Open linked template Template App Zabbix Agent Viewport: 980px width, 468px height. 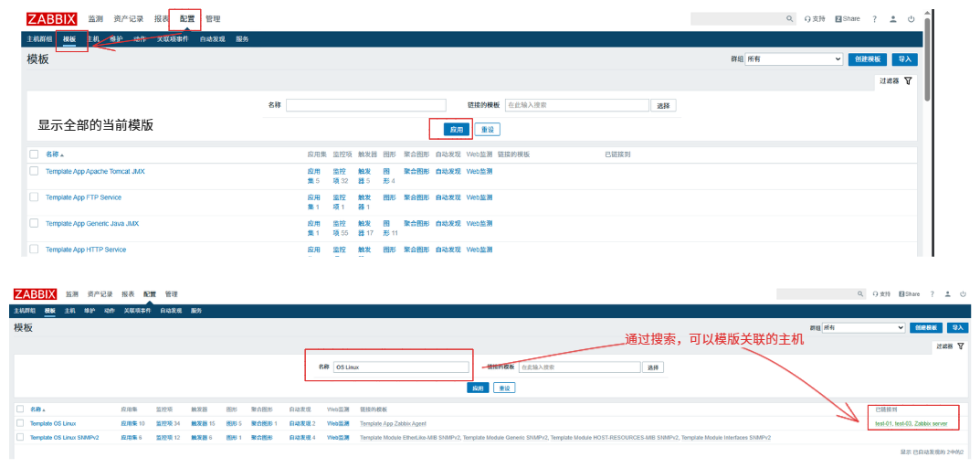pyautogui.click(x=393, y=423)
